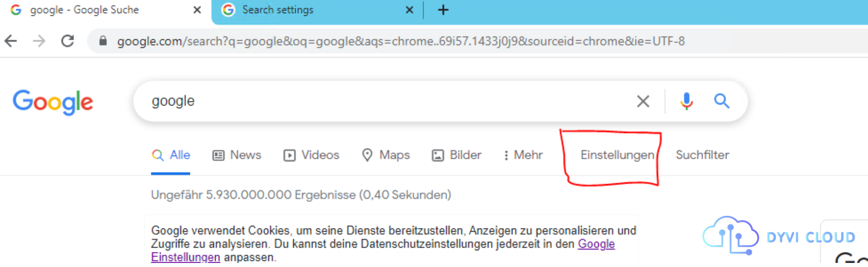Close the 'Search settings' tab

(x=409, y=10)
